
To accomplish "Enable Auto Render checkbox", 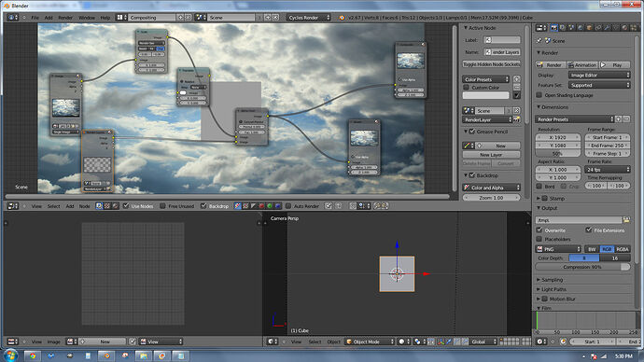I will click(x=288, y=206).
